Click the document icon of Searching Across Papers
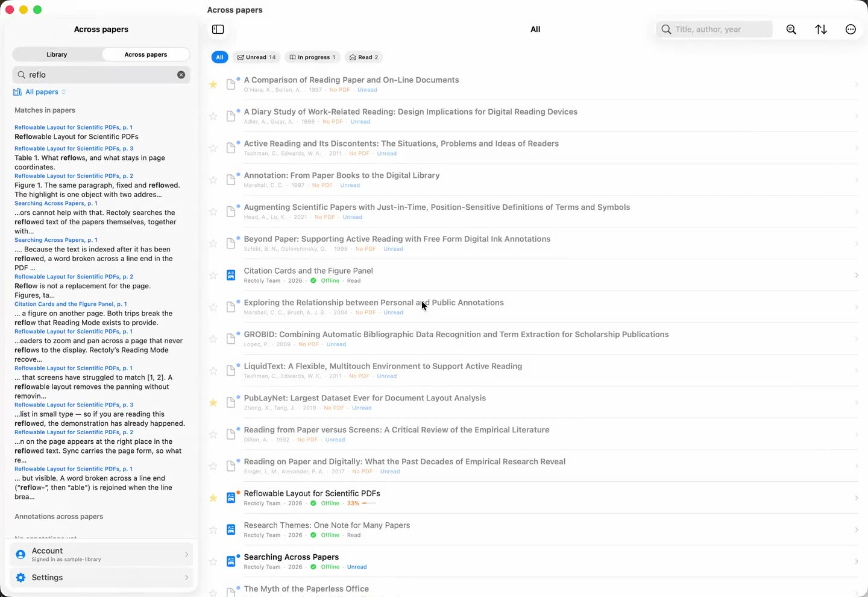 231,562
